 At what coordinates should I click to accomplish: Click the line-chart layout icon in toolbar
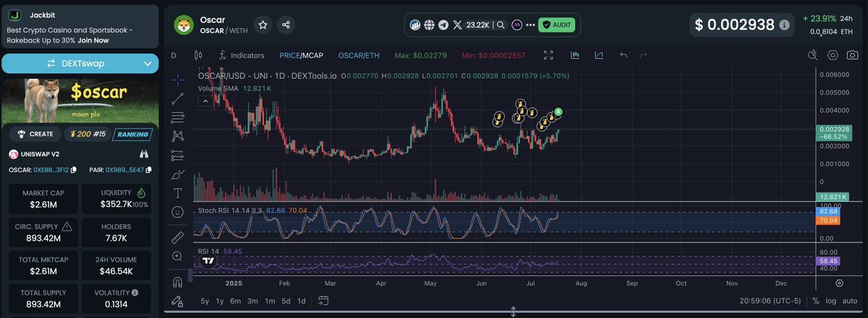point(599,55)
